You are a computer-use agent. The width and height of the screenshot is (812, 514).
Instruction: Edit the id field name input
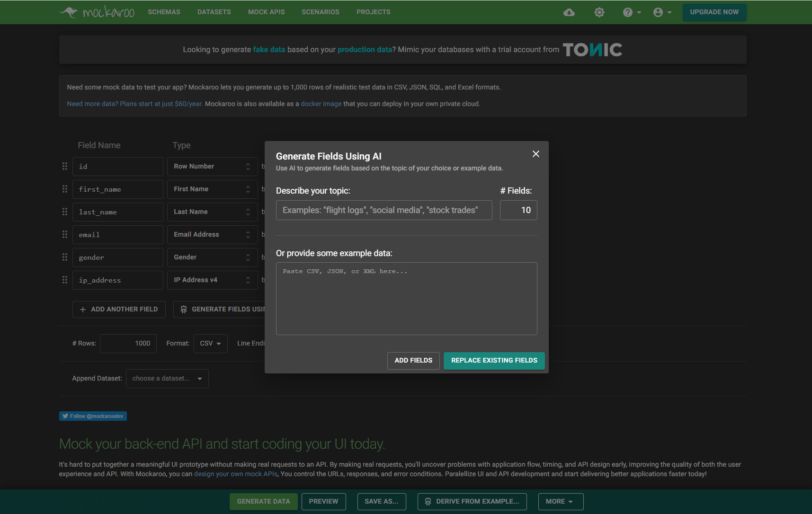[118, 167]
